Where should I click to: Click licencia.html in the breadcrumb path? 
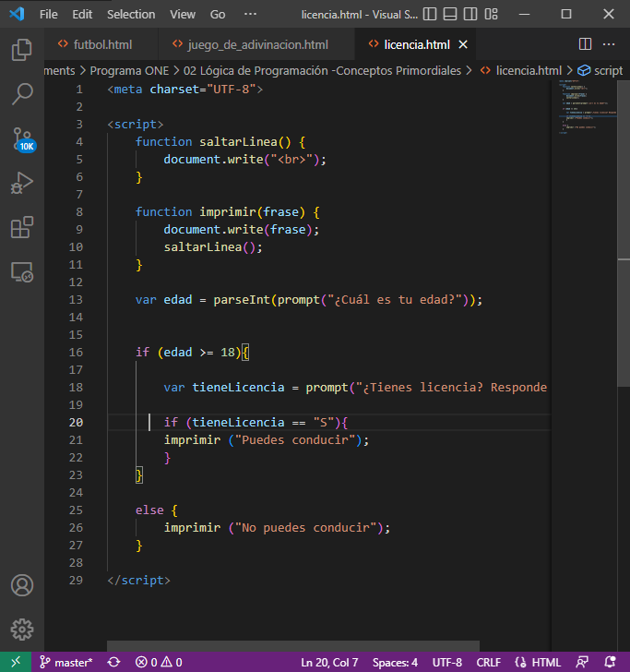click(x=528, y=70)
